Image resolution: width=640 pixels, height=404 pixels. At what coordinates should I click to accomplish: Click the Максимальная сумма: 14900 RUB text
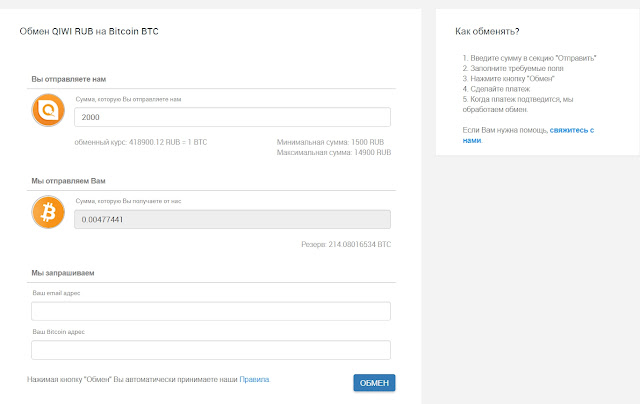click(334, 152)
